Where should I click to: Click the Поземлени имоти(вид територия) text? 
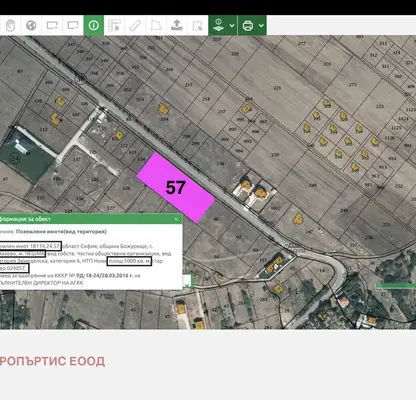click(61, 231)
